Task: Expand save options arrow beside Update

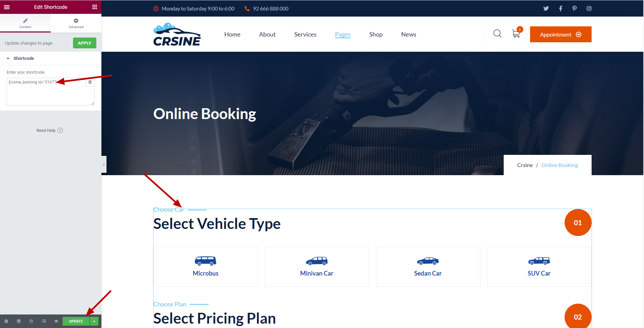Action: click(x=94, y=321)
